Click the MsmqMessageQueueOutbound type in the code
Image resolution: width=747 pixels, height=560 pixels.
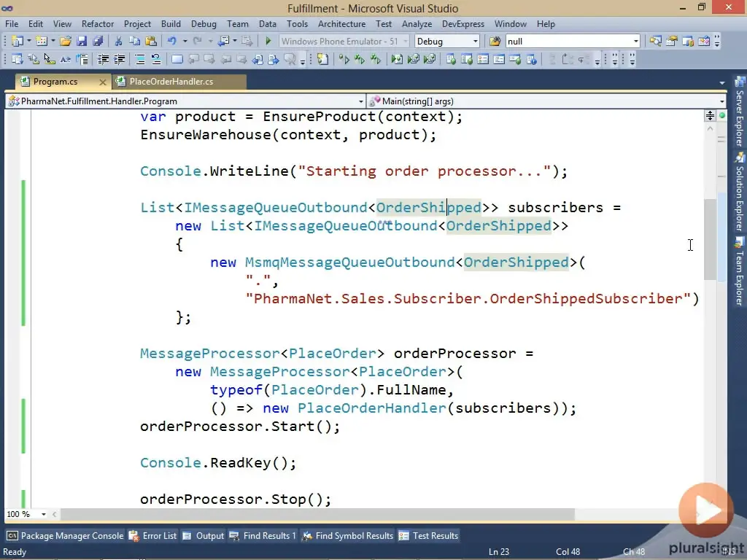point(349,262)
